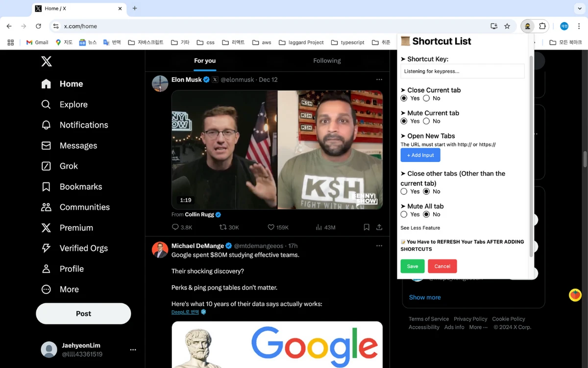Select No for Close other tabs
The width and height of the screenshot is (588, 368).
(426, 191)
